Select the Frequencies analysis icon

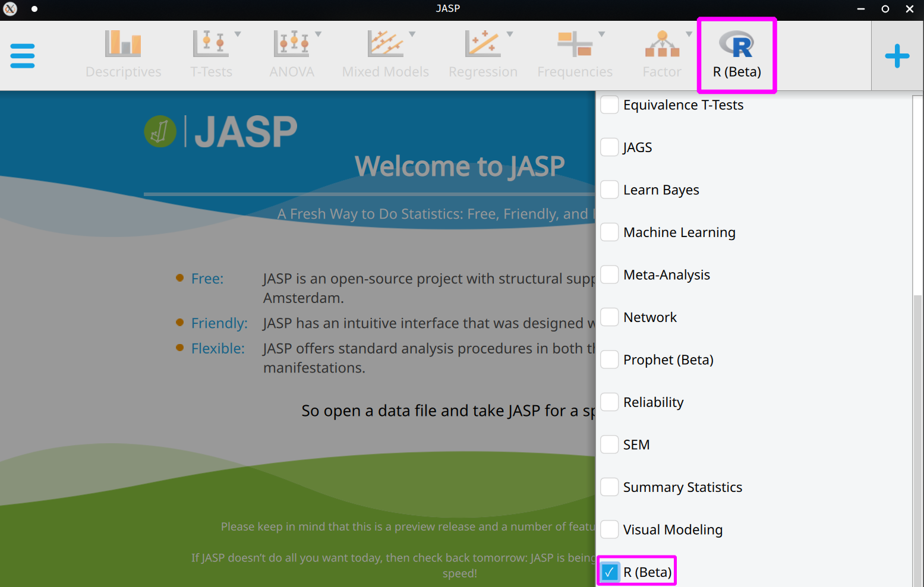pos(574,53)
